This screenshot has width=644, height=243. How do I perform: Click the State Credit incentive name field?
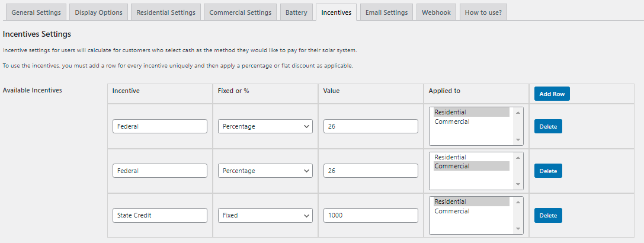160,215
